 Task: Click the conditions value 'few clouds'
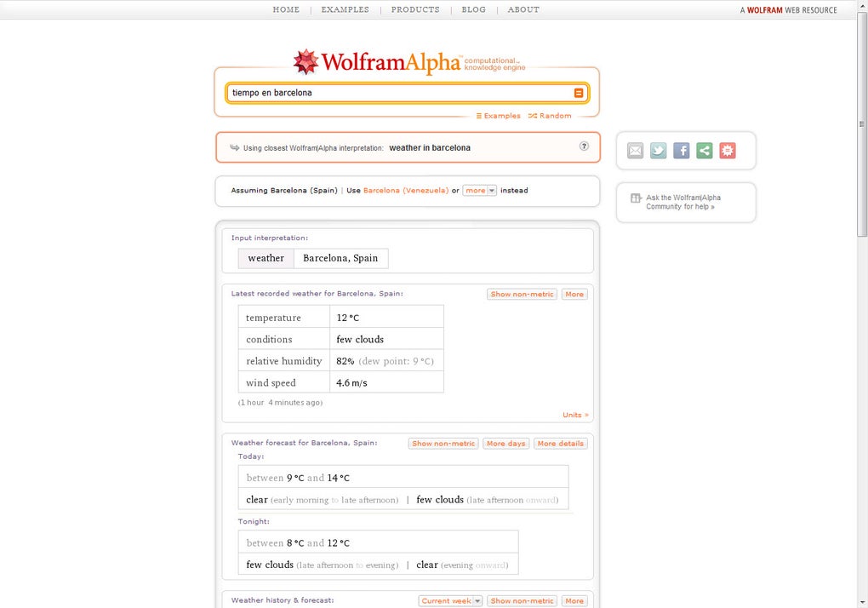point(360,340)
